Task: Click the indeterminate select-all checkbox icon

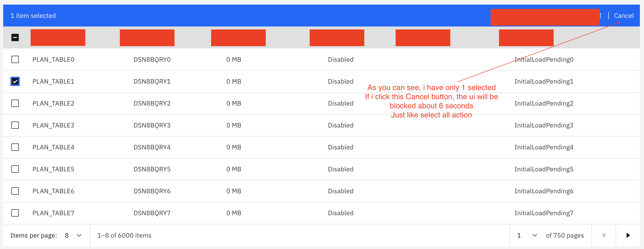Action: pos(15,37)
